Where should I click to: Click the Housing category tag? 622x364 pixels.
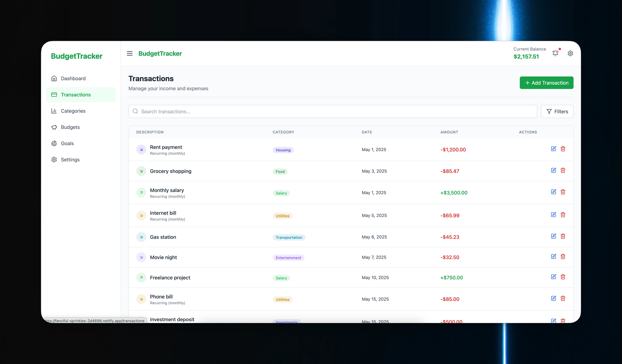click(283, 150)
